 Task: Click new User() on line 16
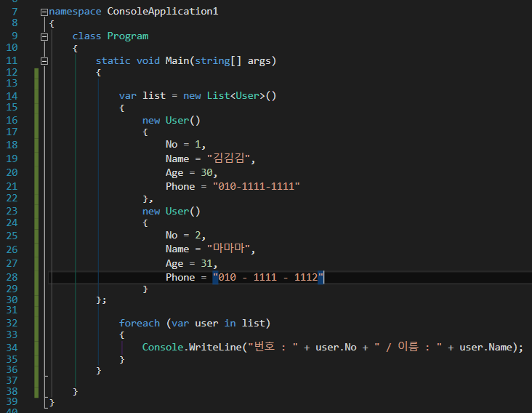(172, 121)
